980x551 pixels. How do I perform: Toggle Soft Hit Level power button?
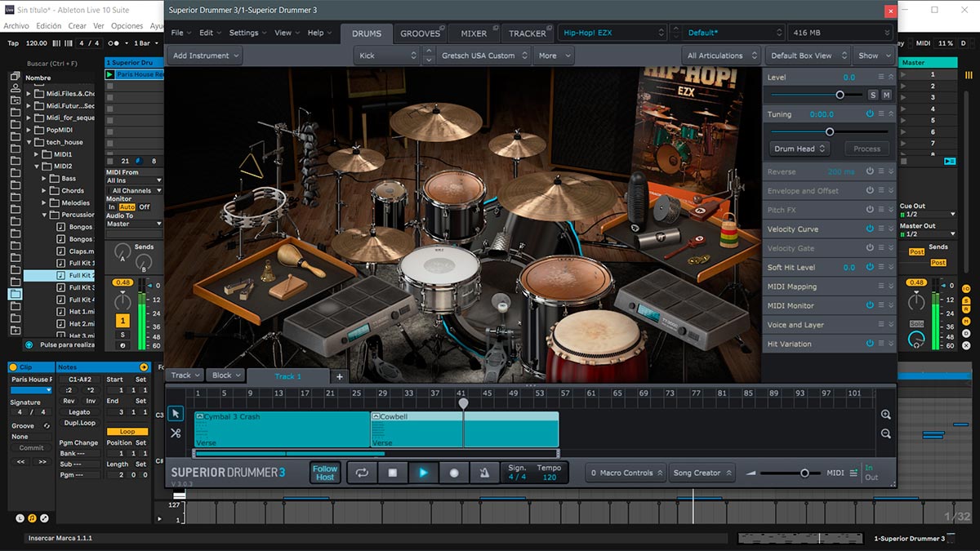(x=870, y=267)
